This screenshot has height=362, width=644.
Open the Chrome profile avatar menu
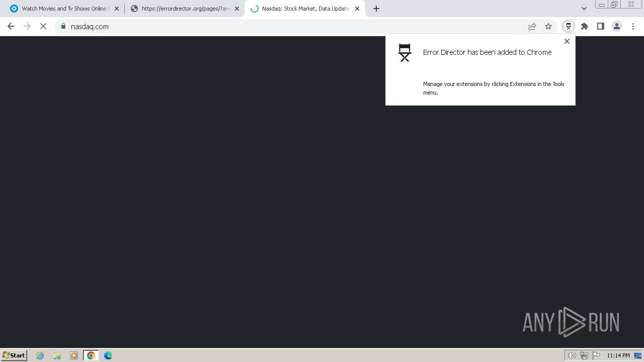617,26
